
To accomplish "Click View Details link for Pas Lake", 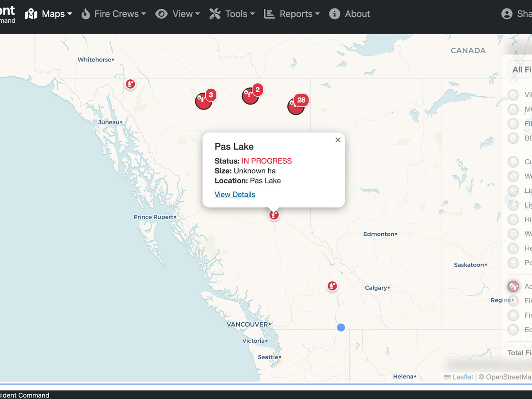I will click(235, 195).
